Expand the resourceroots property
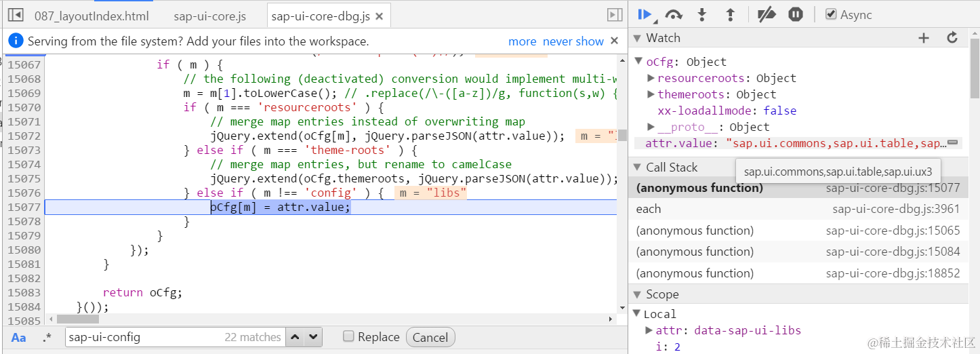The height and width of the screenshot is (354, 980). coord(651,78)
